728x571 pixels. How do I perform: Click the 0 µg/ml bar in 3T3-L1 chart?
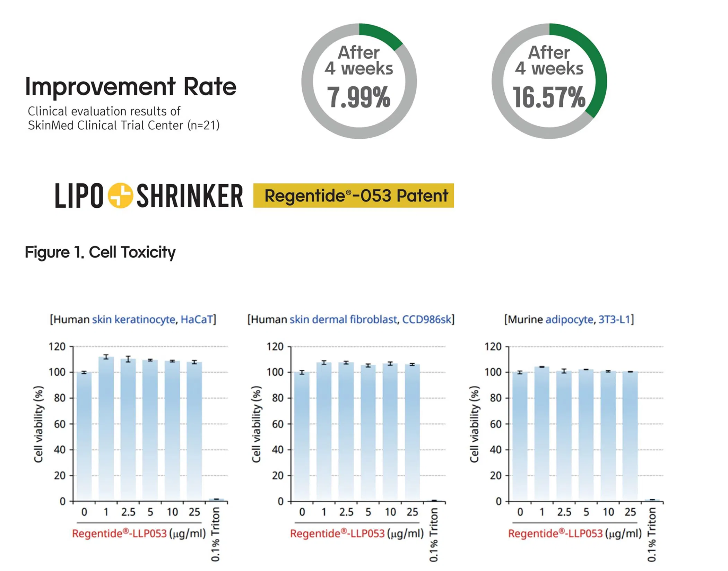pos(520,436)
